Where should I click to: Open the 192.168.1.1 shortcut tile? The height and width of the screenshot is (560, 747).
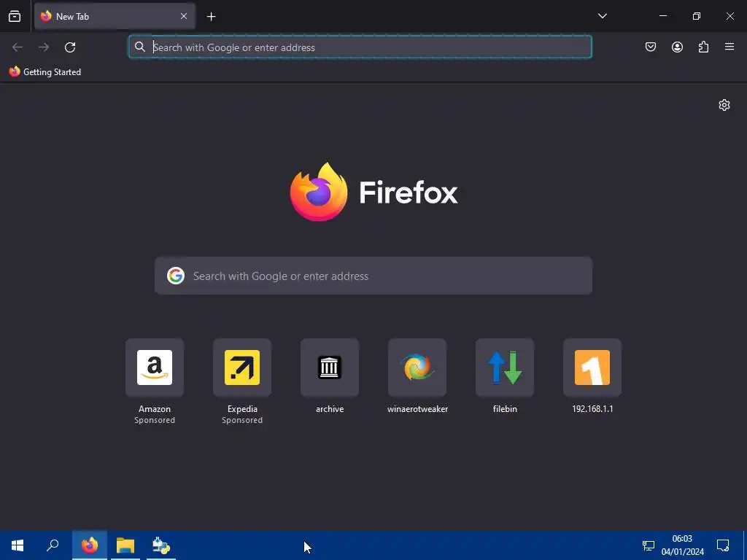click(592, 367)
